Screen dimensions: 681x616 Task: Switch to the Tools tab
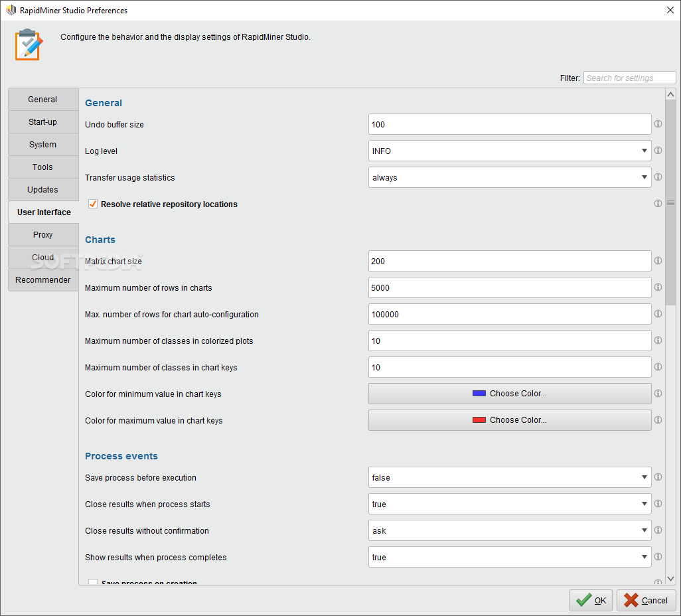coord(43,167)
